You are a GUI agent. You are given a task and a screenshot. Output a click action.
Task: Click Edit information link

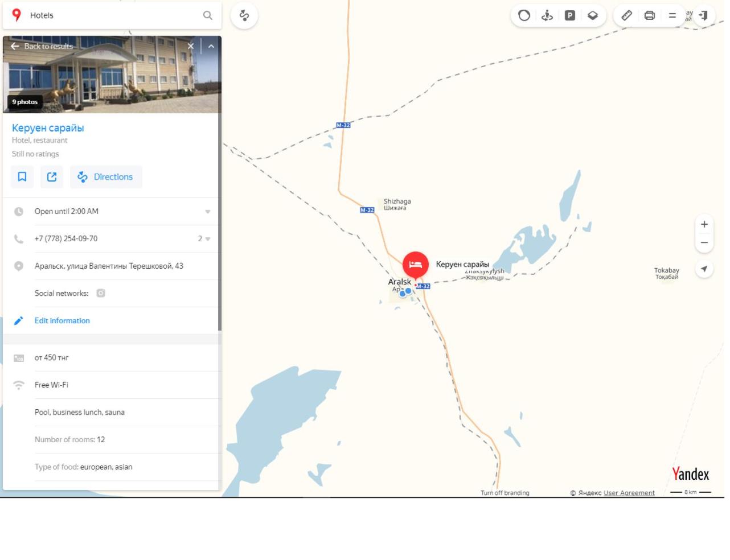pyautogui.click(x=62, y=321)
